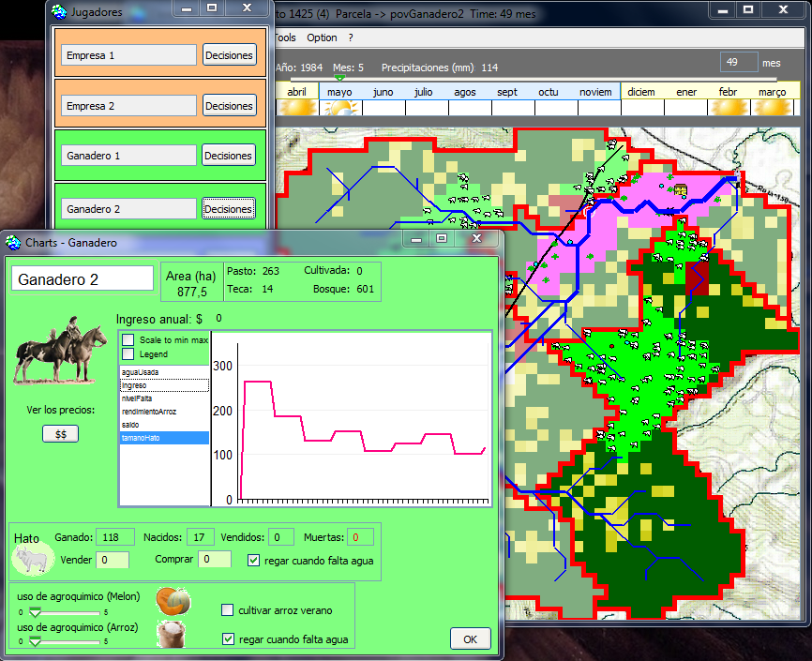Click the sun icon under março
The image size is (812, 661).
[x=772, y=109]
